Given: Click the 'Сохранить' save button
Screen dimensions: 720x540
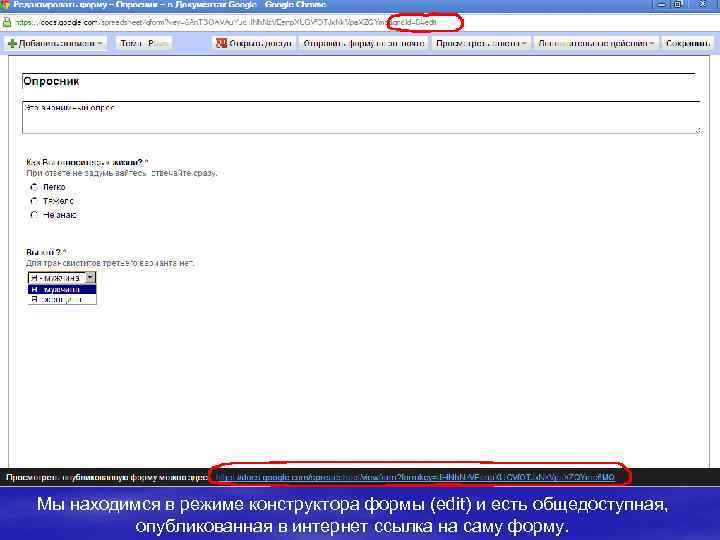Looking at the screenshot, I should click(x=687, y=44).
